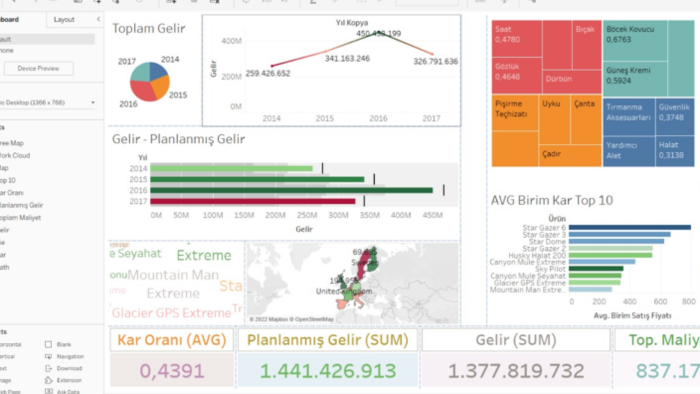Screen dimensions: 700x394
Task: Click the Dürbün treemap cell
Action: [572, 82]
